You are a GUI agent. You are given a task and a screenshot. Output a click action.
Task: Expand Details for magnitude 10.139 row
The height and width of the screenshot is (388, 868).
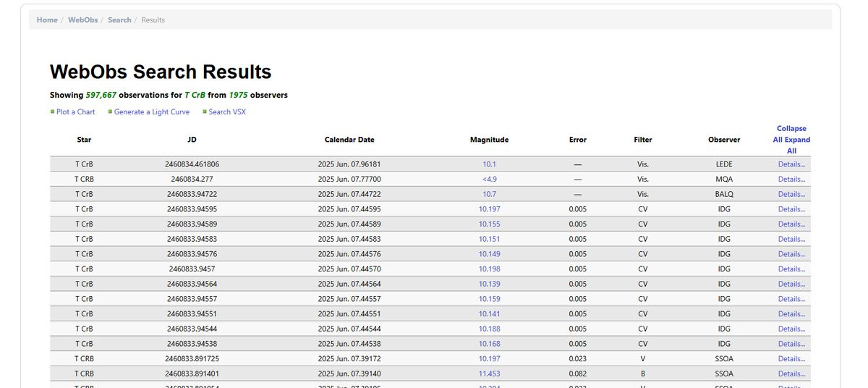pos(791,284)
